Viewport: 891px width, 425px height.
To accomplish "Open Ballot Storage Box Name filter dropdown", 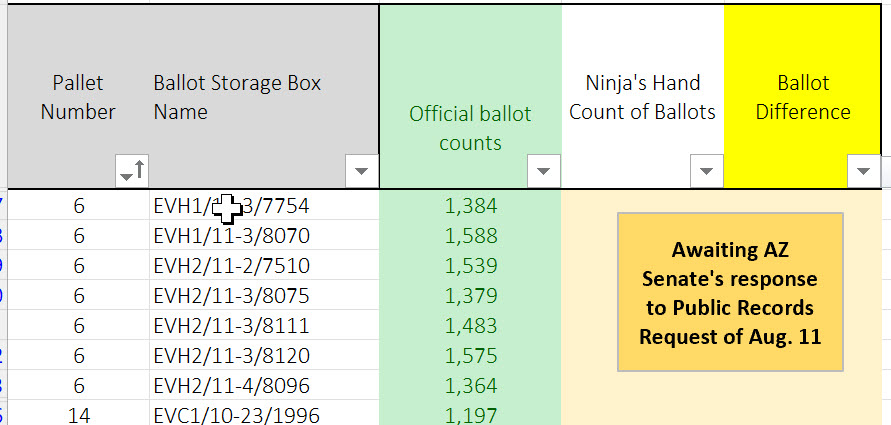I will coord(360,171).
